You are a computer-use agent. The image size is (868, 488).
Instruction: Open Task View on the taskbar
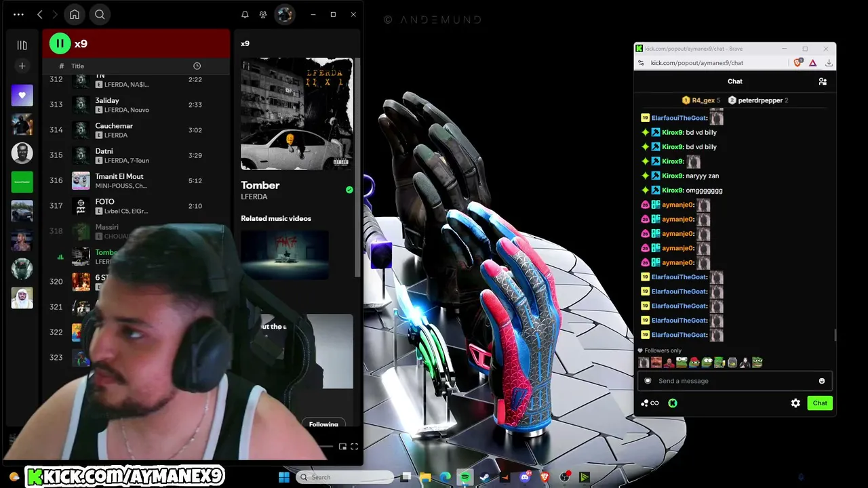pos(406,477)
